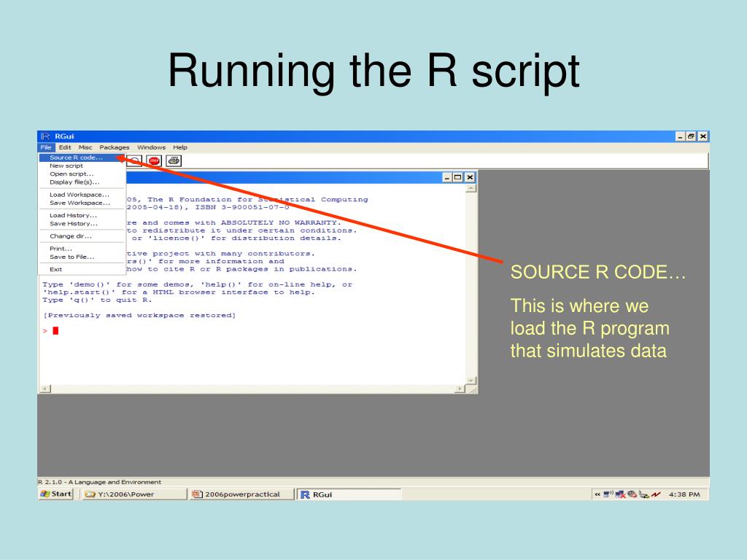Select New script in File menu
Viewport: 747px width, 560px height.
82,166
